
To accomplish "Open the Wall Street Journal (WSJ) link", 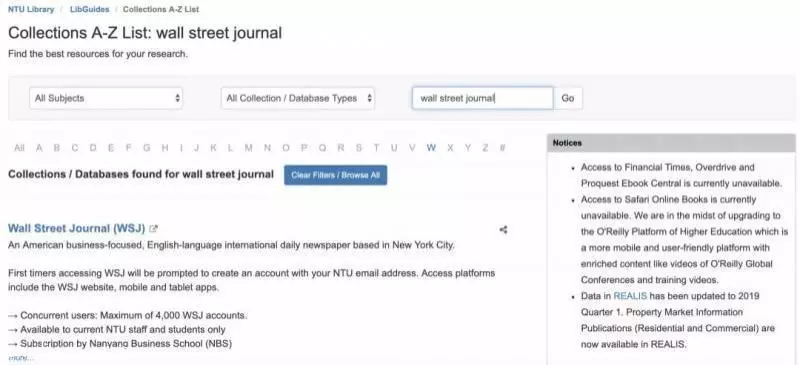I will 77,228.
